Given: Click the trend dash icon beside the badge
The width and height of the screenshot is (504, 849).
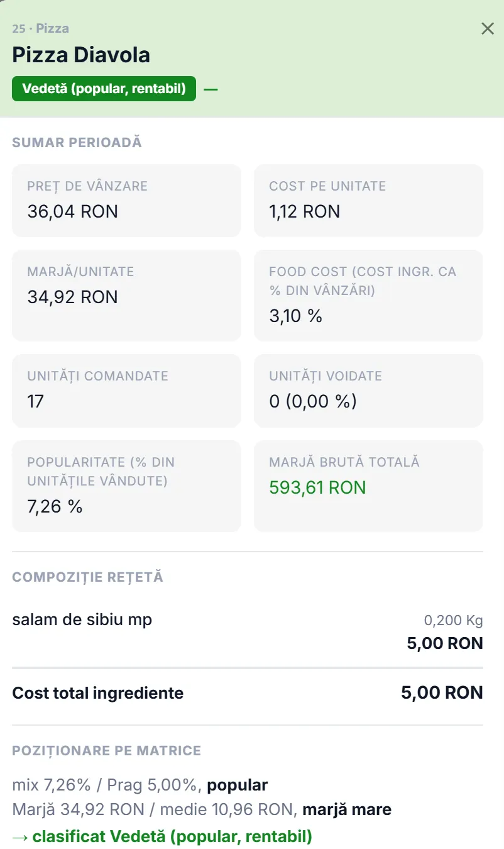Looking at the screenshot, I should pos(211,89).
